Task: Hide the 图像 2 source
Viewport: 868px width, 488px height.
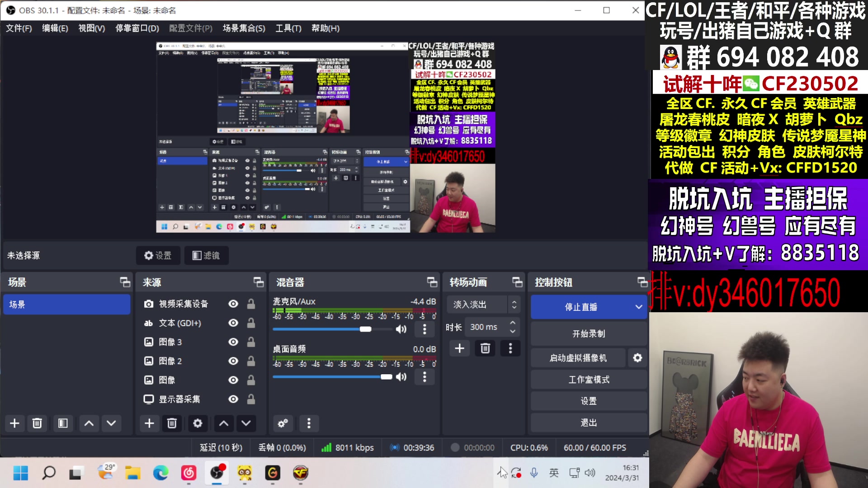Action: pyautogui.click(x=233, y=361)
